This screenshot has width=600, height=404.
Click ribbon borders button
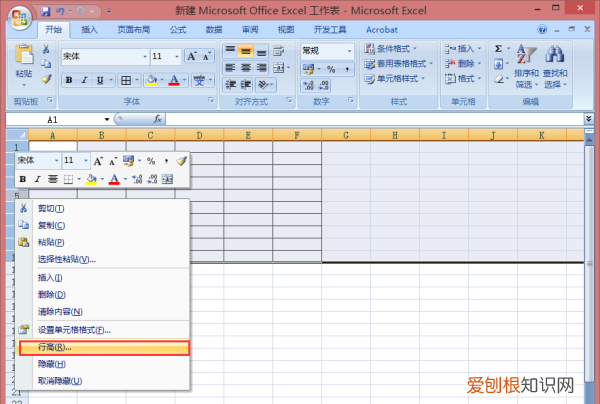(x=126, y=80)
